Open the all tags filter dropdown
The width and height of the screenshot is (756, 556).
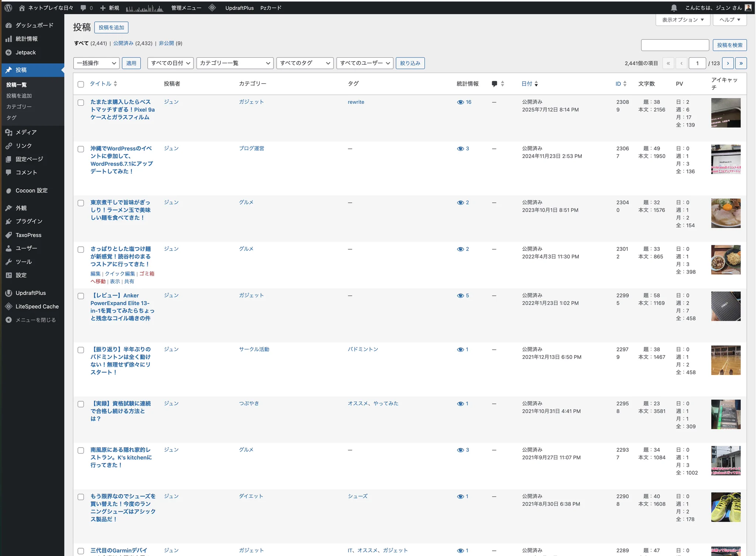(305, 63)
